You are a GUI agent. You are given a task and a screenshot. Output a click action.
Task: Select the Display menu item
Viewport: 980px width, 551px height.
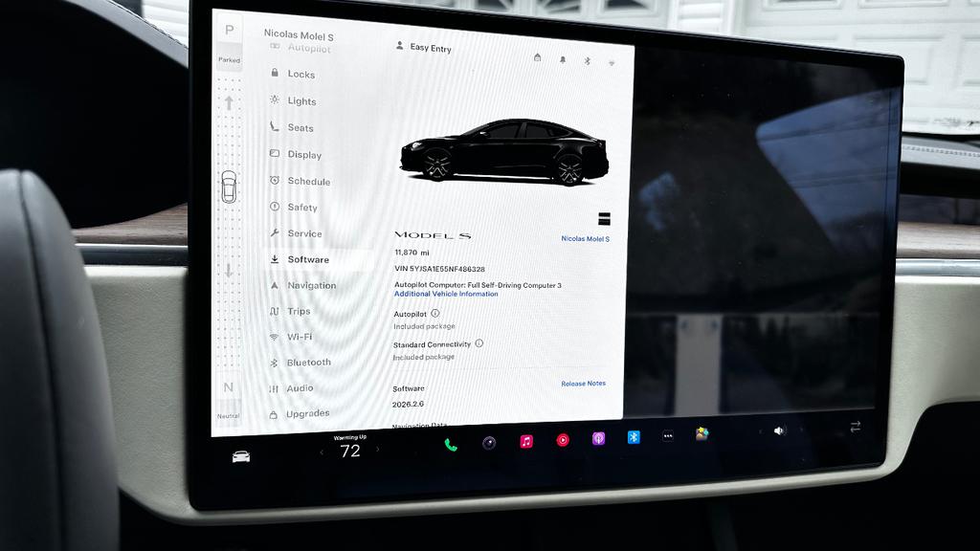296,154
